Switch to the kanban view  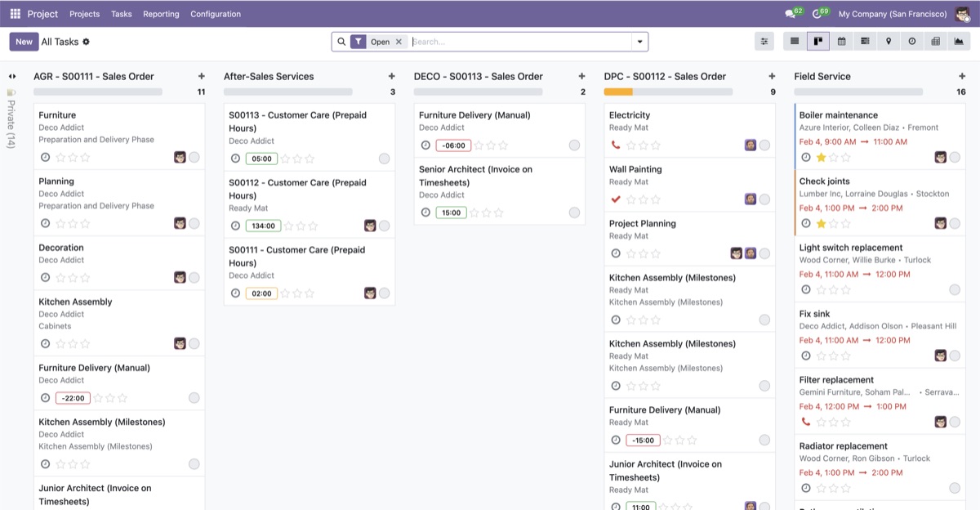tap(818, 42)
